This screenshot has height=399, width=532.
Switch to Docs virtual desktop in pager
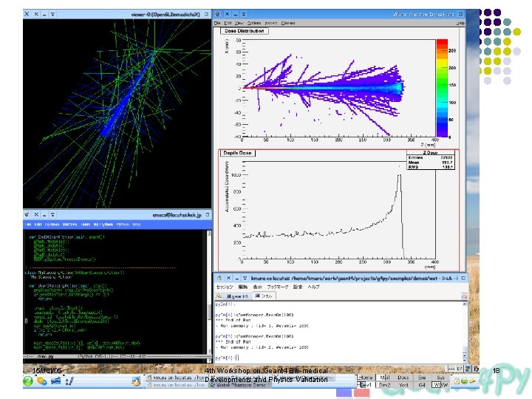[403, 378]
